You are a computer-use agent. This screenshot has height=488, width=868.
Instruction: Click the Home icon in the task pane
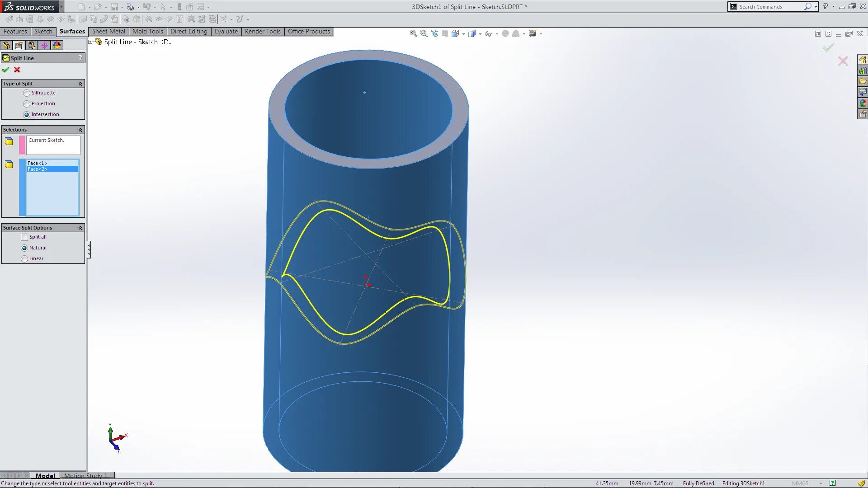863,59
